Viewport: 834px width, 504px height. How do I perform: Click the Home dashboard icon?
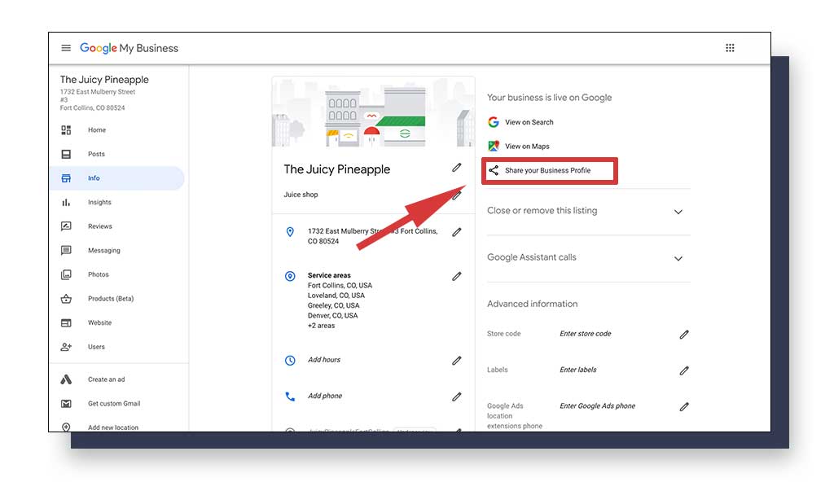66,129
